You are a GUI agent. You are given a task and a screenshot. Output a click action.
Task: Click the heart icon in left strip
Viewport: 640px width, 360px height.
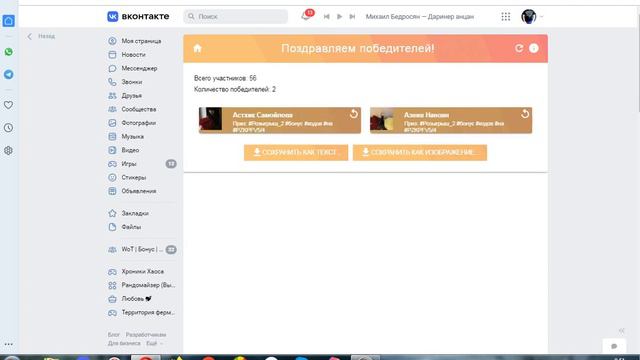click(x=9, y=105)
